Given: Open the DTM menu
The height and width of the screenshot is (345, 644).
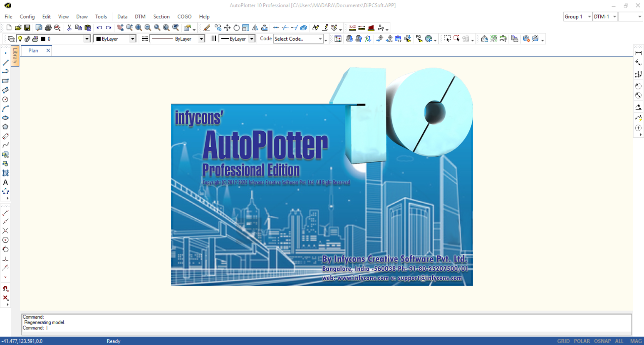Looking at the screenshot, I should pyautogui.click(x=140, y=17).
